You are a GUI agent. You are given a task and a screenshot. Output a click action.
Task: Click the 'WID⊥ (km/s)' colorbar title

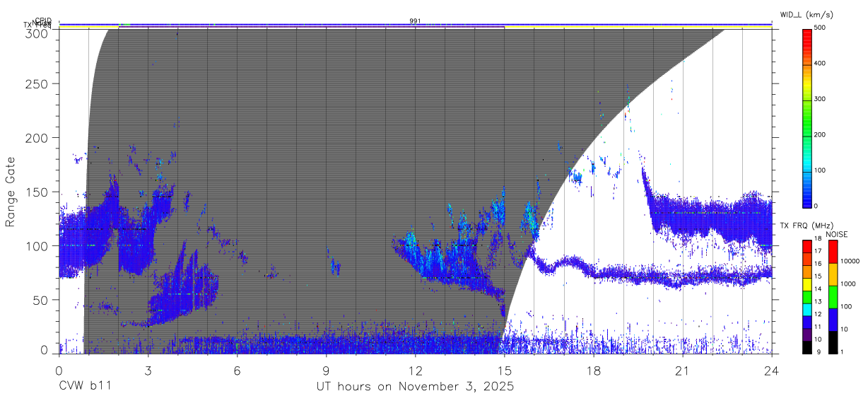(x=807, y=14)
